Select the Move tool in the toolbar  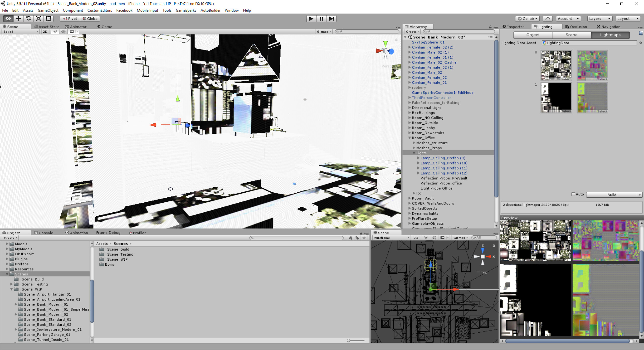click(18, 18)
